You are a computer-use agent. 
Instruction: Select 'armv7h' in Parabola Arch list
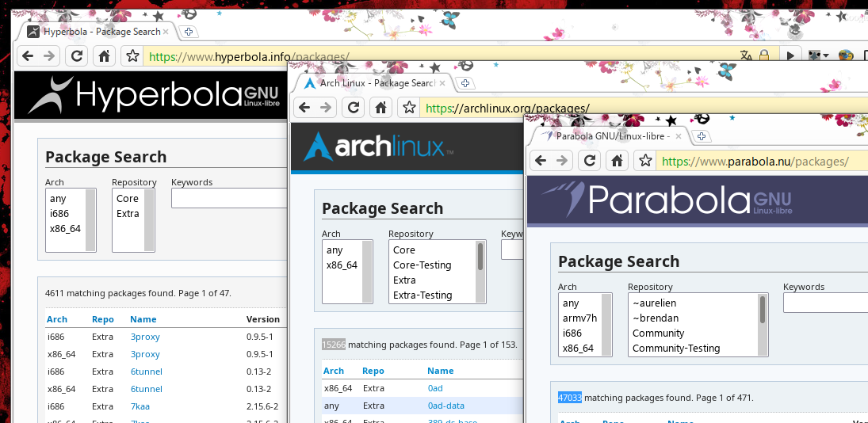point(579,318)
